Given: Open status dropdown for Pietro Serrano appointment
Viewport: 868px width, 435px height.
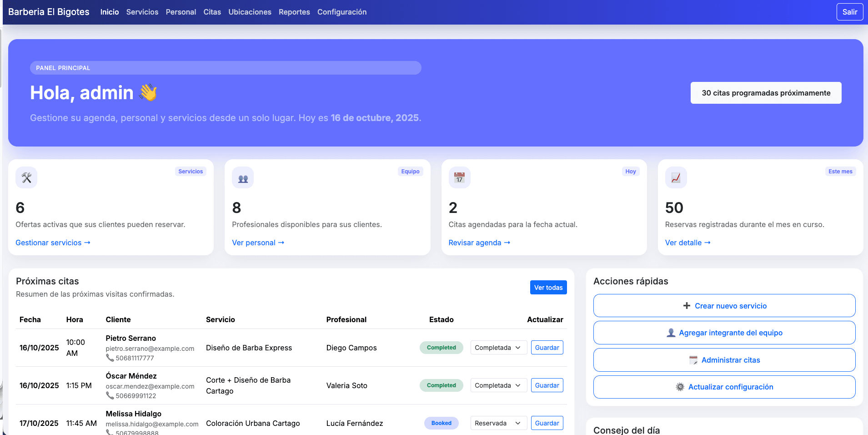Looking at the screenshot, I should tap(498, 348).
